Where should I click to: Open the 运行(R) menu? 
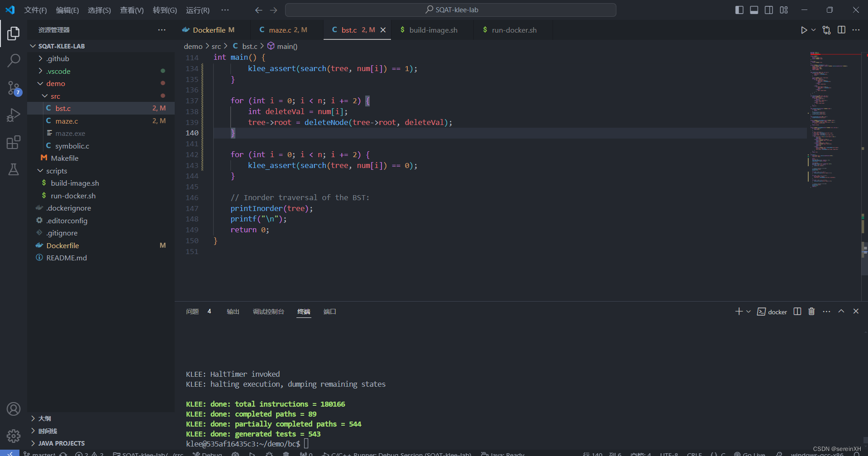coord(198,10)
